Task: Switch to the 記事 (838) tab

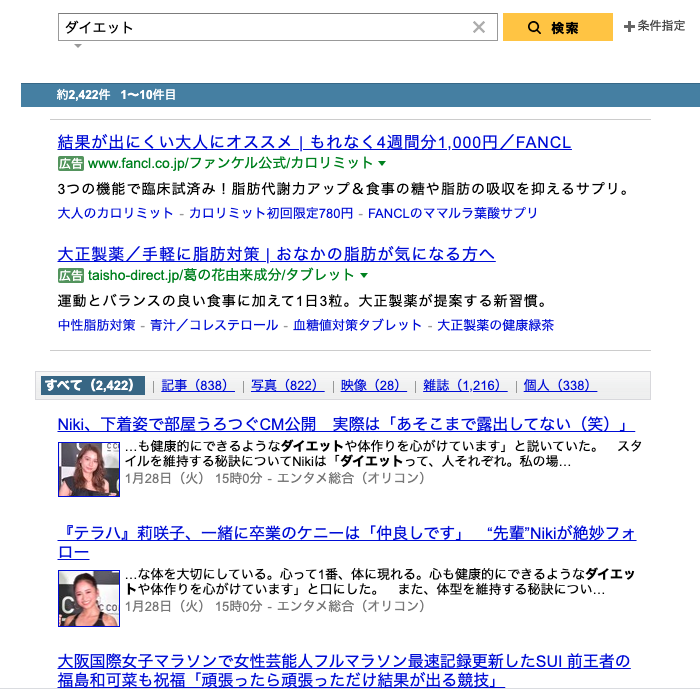Action: click(x=197, y=385)
